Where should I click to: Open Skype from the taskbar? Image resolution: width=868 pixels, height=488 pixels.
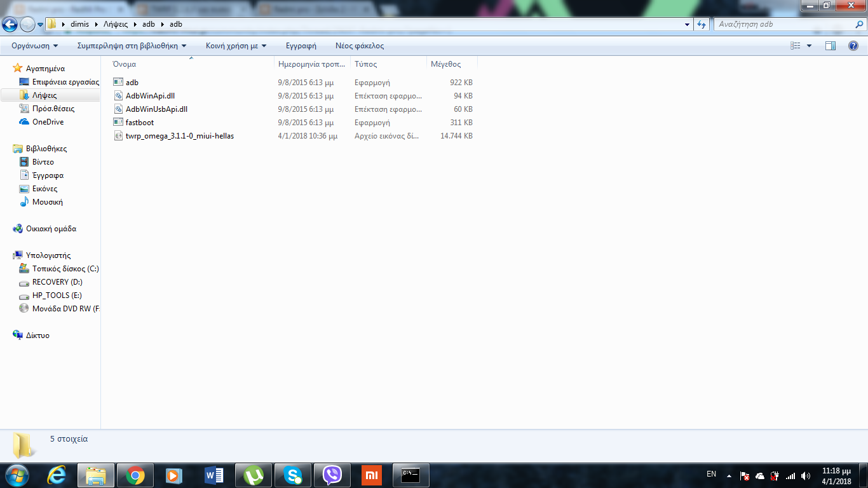[x=293, y=475]
